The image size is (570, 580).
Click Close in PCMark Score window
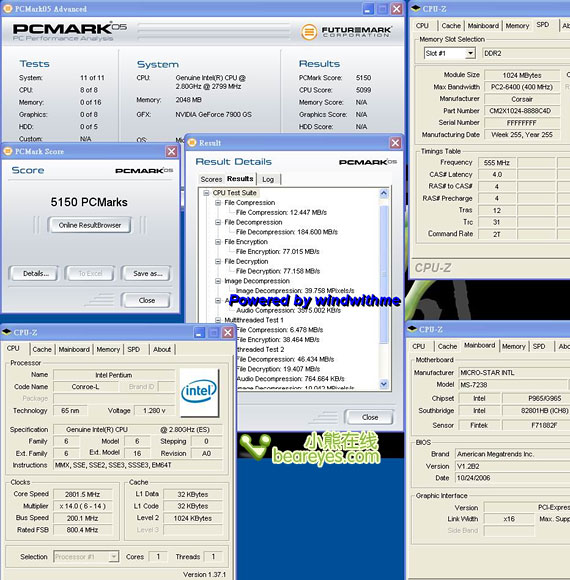click(147, 300)
